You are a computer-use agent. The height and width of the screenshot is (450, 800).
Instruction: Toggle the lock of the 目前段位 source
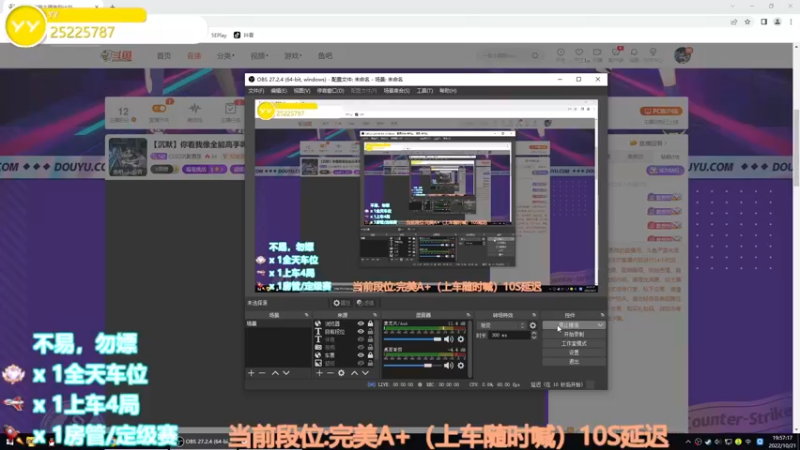point(370,332)
